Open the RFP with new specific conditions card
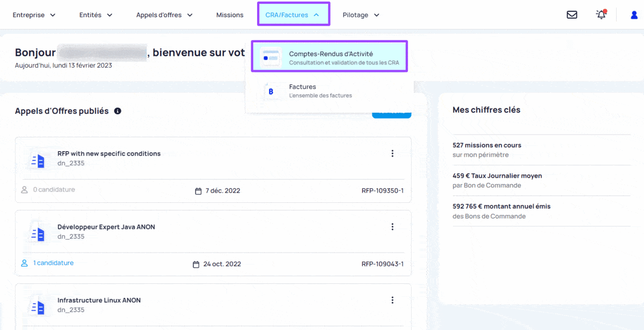The height and width of the screenshot is (330, 644). pyautogui.click(x=213, y=170)
